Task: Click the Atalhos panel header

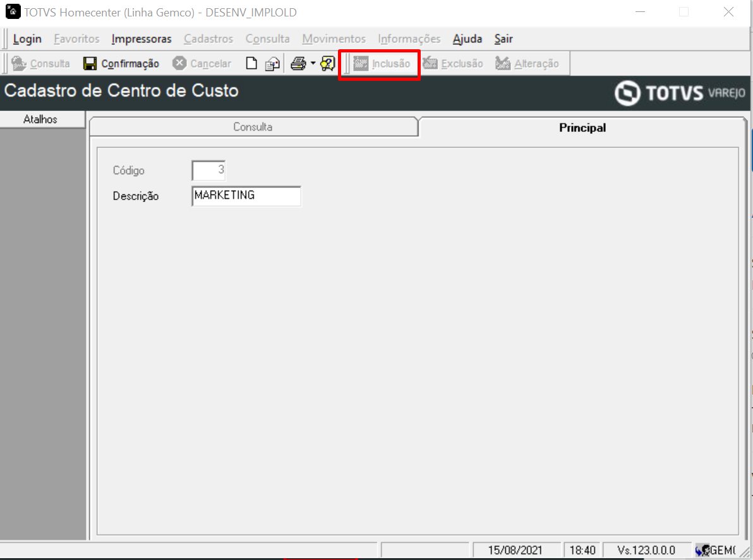Action: [x=42, y=119]
